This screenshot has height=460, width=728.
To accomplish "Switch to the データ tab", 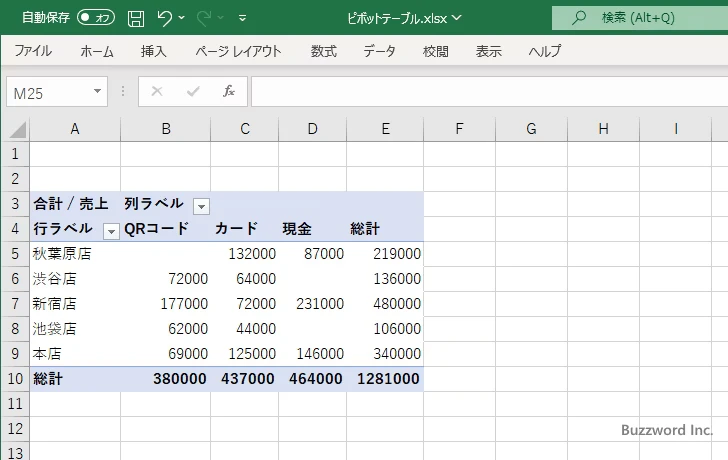I will (x=379, y=51).
